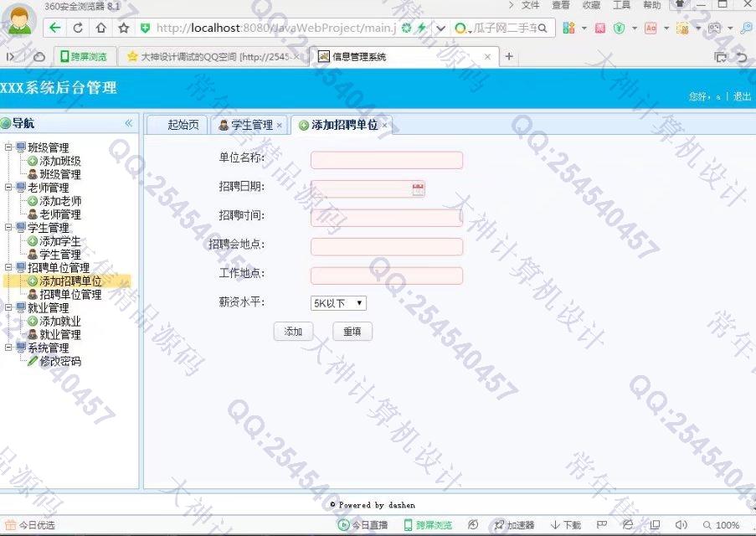Click the 添加 submit button

[293, 332]
